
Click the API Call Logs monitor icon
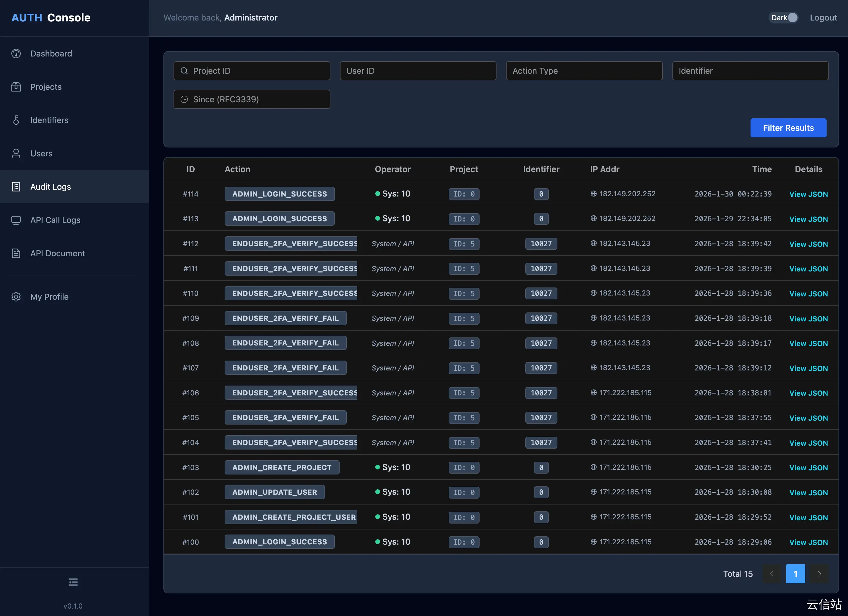(16, 220)
